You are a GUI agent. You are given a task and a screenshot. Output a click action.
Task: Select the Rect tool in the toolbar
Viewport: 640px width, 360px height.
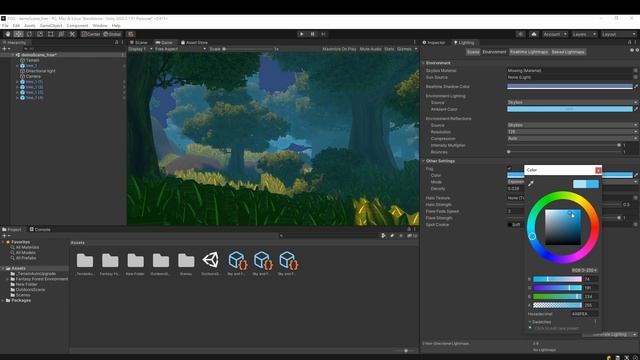(x=51, y=34)
